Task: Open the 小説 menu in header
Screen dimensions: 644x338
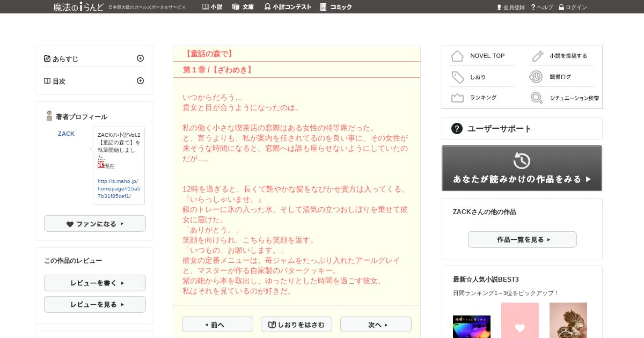Action: [x=212, y=7]
